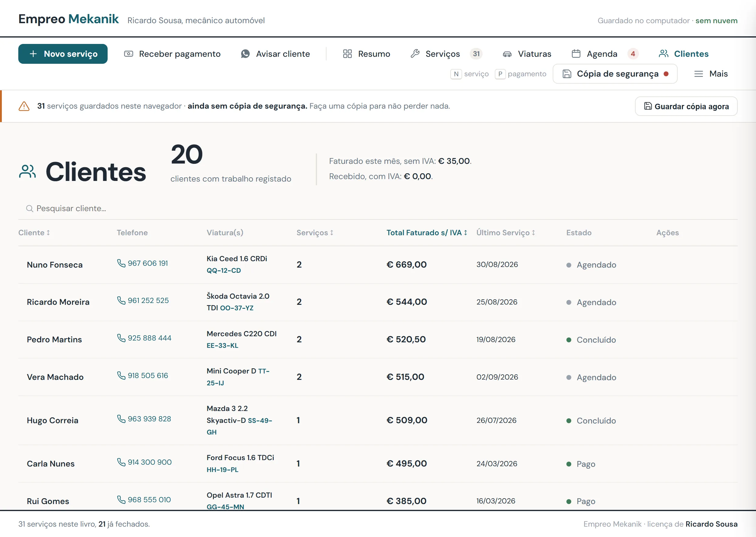Screen dimensions: 756x537
Task: Click the plus icon in Novo serviço
Action: (33, 54)
